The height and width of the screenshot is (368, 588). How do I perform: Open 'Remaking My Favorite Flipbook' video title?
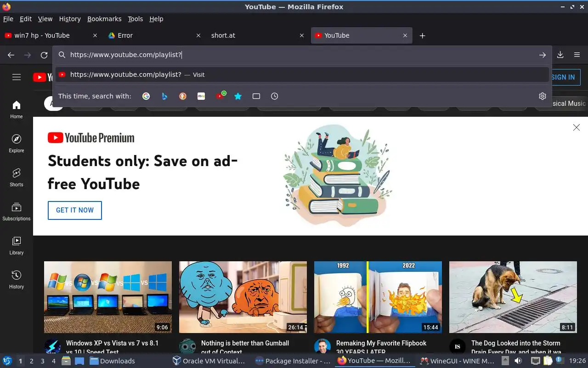click(x=381, y=347)
